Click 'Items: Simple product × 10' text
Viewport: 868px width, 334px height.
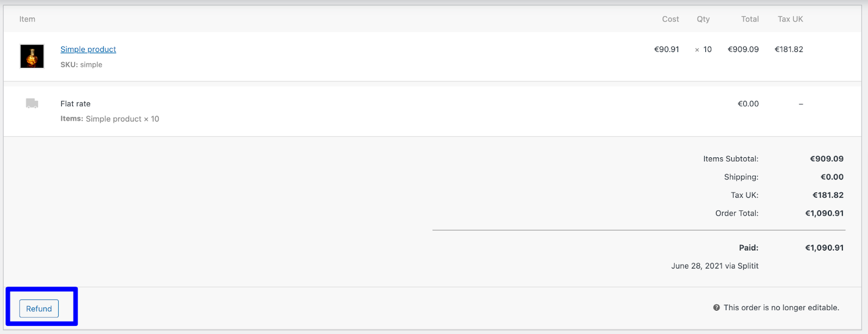tap(110, 119)
